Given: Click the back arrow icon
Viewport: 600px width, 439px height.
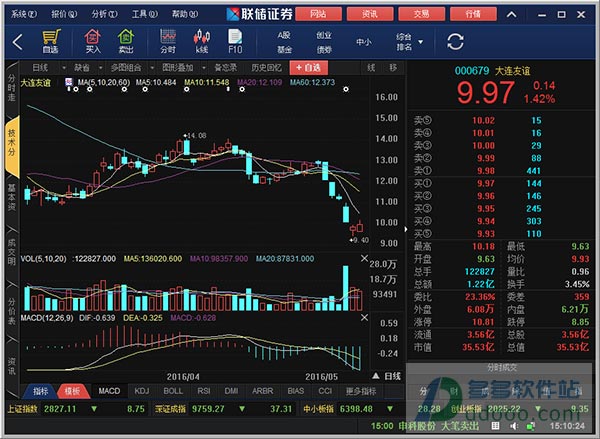Looking at the screenshot, I should (x=18, y=42).
